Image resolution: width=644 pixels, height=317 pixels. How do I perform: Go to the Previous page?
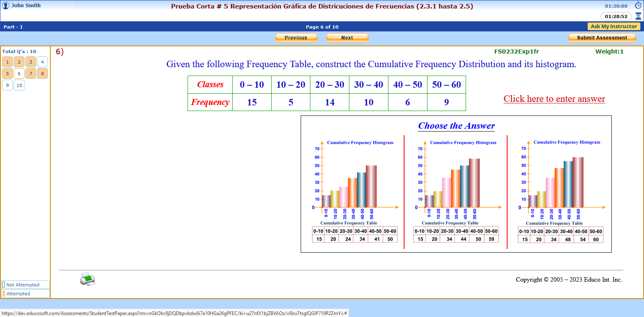tap(296, 37)
